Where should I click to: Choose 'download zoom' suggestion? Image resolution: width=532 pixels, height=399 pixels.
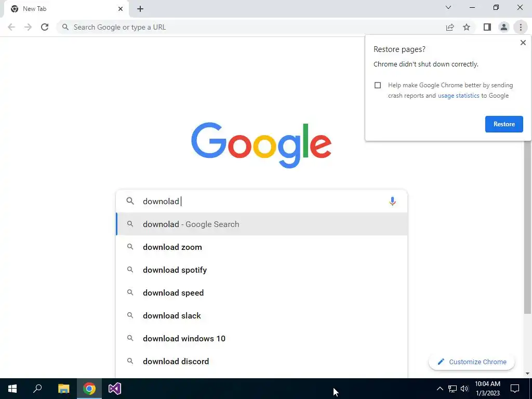[x=262, y=247]
